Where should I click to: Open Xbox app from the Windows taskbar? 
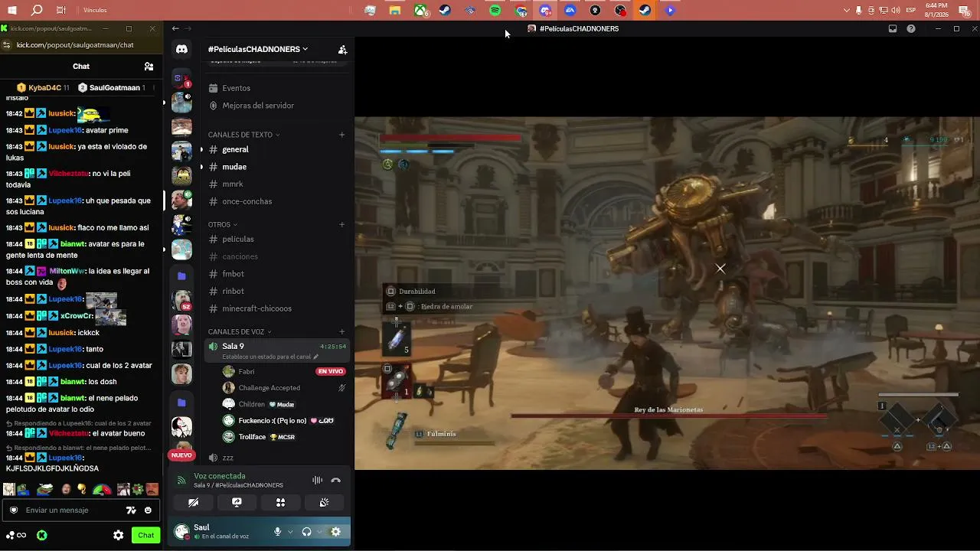tap(420, 10)
